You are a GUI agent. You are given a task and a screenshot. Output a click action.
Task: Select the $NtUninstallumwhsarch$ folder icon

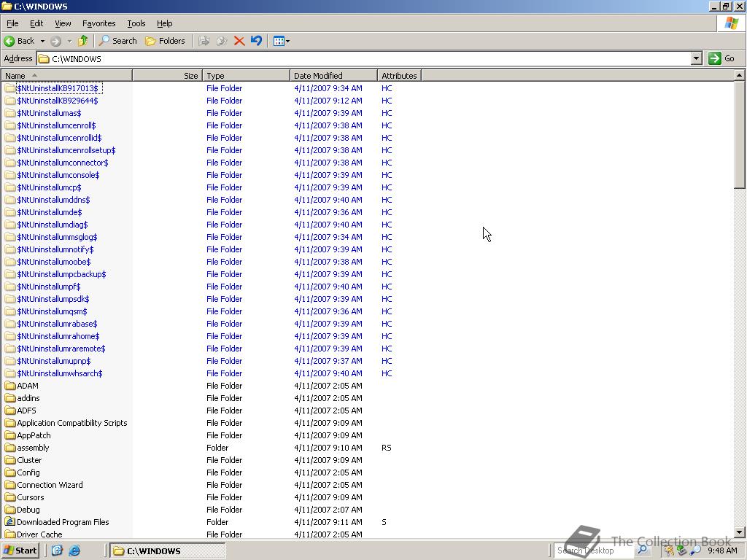click(x=10, y=373)
